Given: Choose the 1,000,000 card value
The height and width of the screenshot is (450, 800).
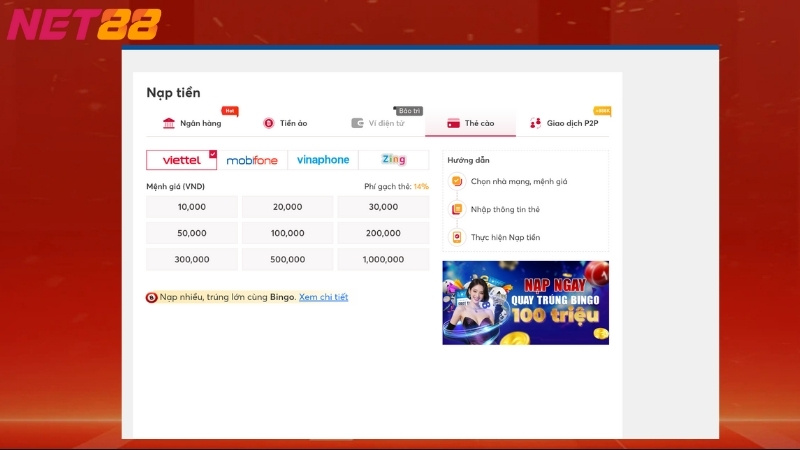Looking at the screenshot, I should 383,259.
